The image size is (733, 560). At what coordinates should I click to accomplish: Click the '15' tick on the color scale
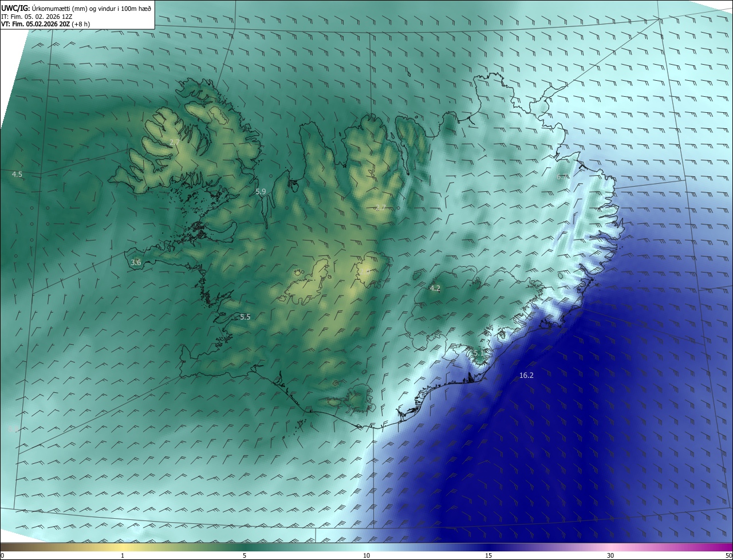[488, 555]
